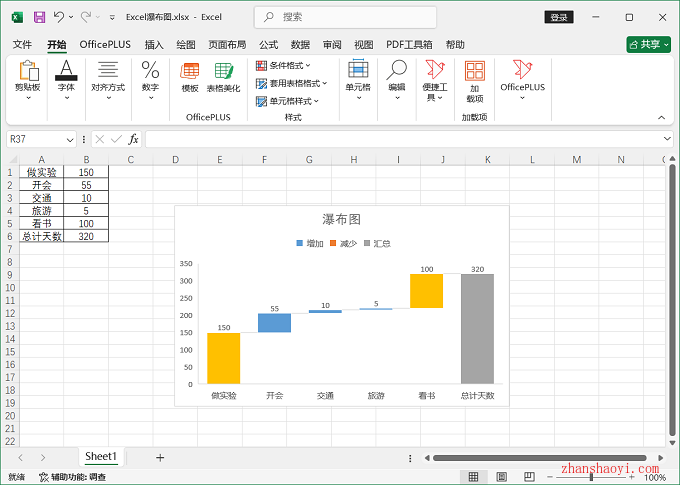Click the 加载项 add-ins icon
The height and width of the screenshot is (485, 680).
pos(474,80)
